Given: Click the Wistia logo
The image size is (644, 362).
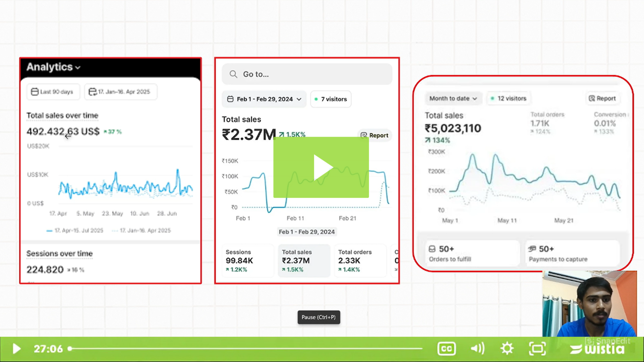Looking at the screenshot, I should (597, 349).
